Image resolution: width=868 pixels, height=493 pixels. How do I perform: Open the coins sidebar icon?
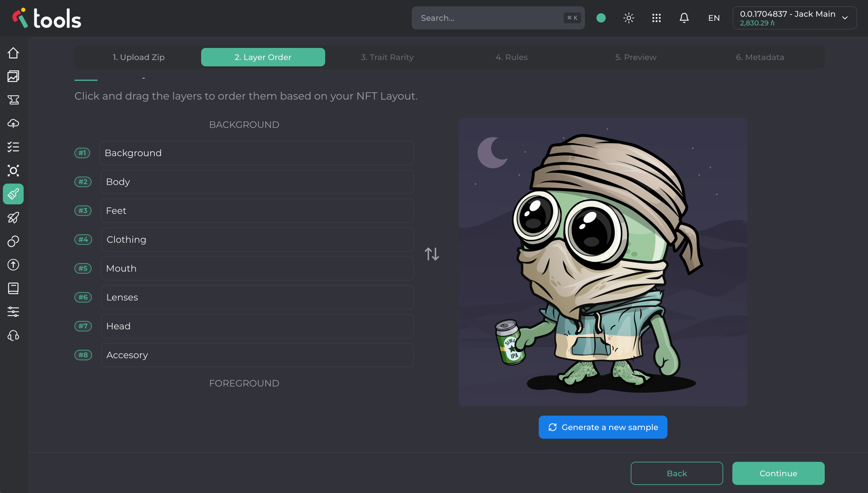coord(13,241)
